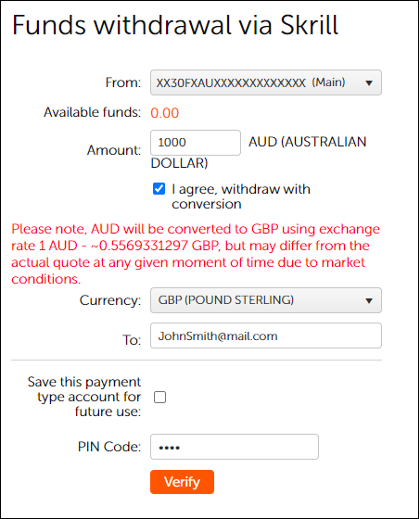Click the Currency dropdown arrow icon
This screenshot has height=519, width=420.
pos(369,300)
